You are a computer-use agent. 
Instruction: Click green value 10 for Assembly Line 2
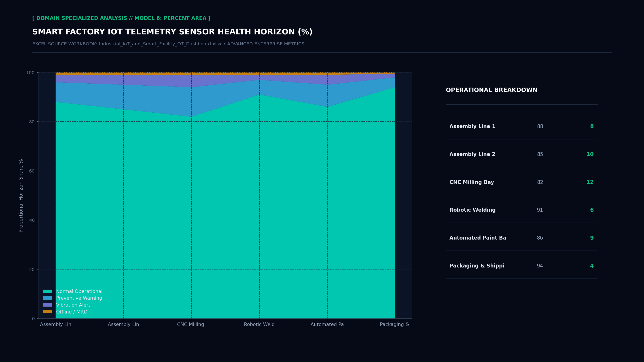[x=590, y=154]
